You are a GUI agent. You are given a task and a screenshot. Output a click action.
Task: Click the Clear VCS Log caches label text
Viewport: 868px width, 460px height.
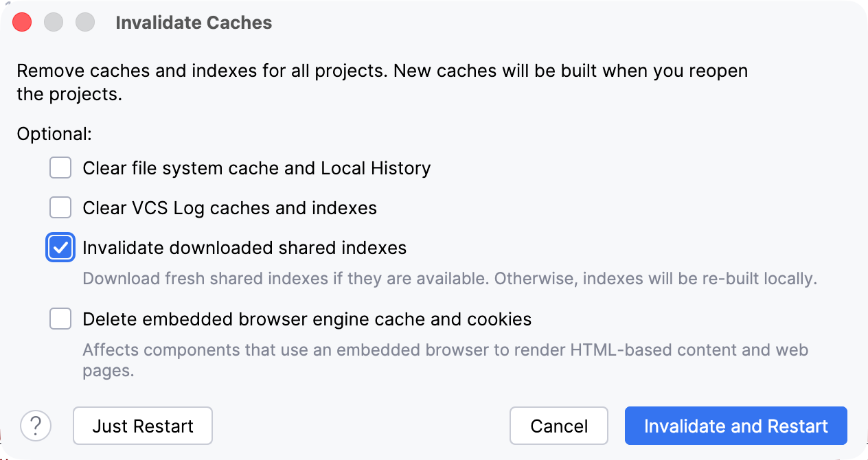229,207
